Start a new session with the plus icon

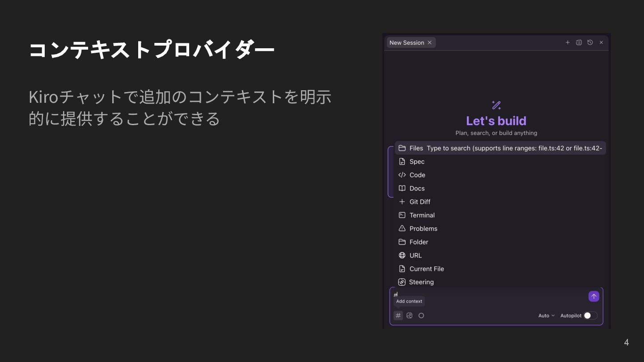[568, 42]
